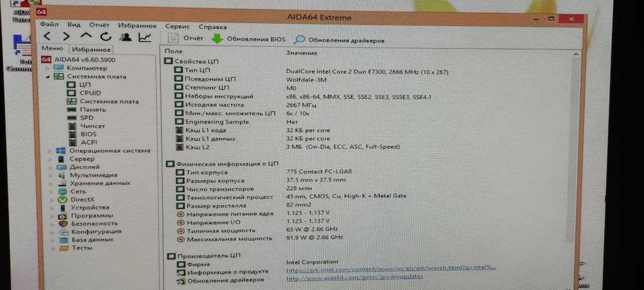
Task: Open the user manager person icon in toolbar
Action: [x=126, y=37]
